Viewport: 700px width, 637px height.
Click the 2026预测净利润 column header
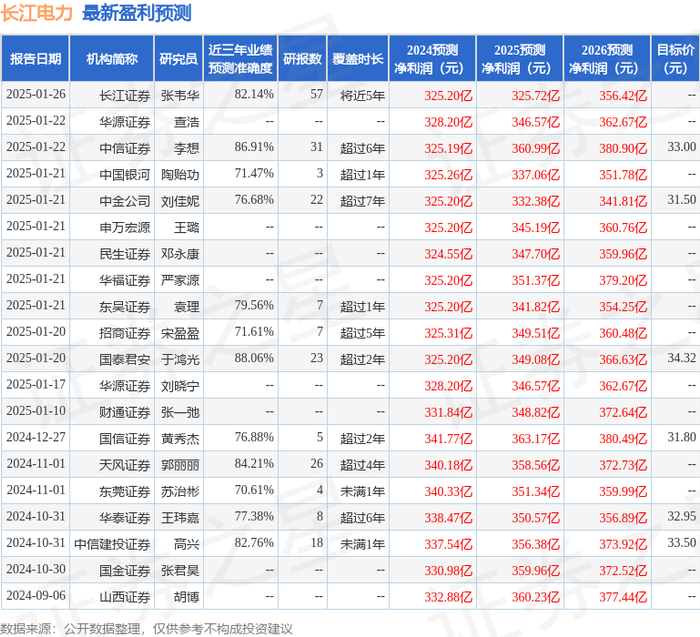(x=607, y=59)
